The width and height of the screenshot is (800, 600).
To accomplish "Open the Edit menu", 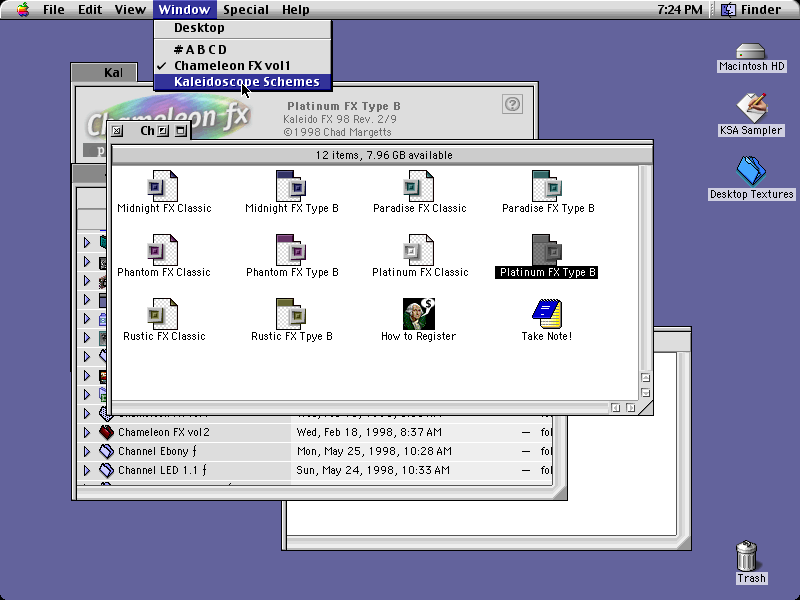I will [90, 10].
